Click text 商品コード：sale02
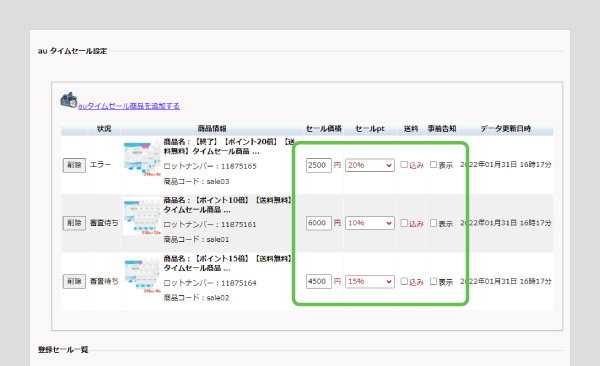The height and width of the screenshot is (366, 600). click(196, 298)
